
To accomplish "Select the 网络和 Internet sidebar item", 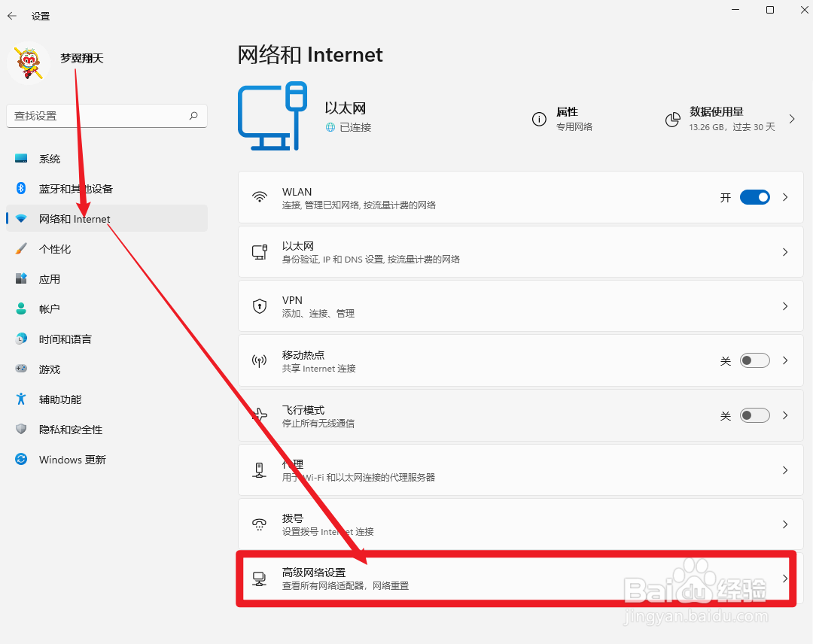I will click(73, 218).
